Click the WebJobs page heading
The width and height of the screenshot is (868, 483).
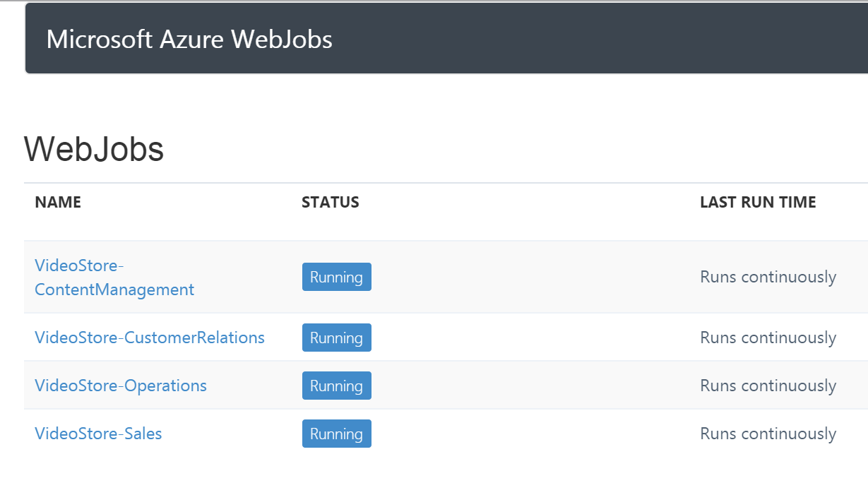(x=94, y=149)
